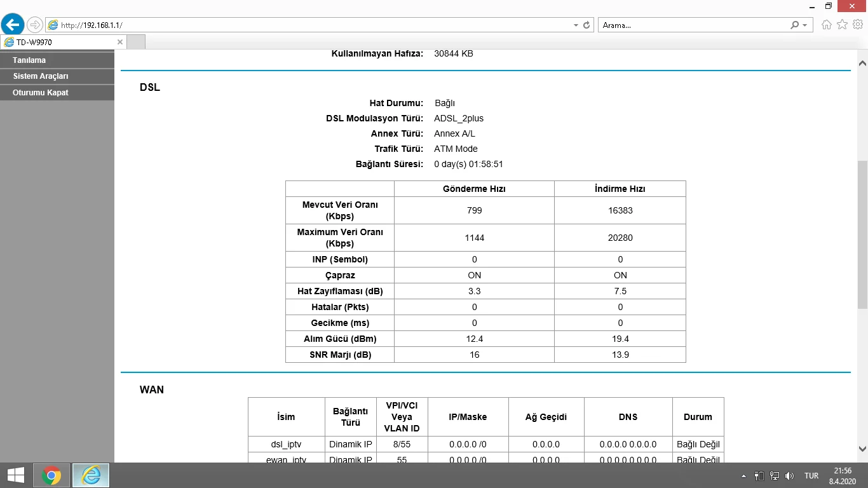Close the TD-W9970 tab
This screenshot has height=488, width=868.
coord(120,42)
